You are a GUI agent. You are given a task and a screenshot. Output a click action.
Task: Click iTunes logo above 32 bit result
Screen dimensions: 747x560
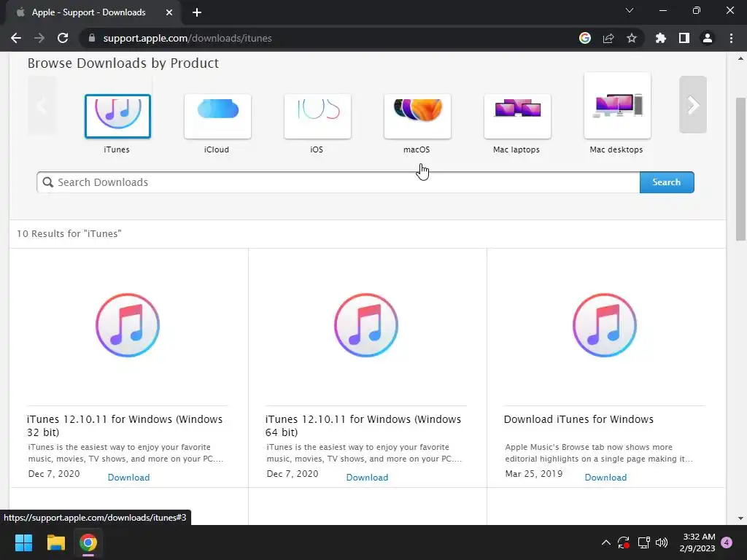tap(128, 325)
